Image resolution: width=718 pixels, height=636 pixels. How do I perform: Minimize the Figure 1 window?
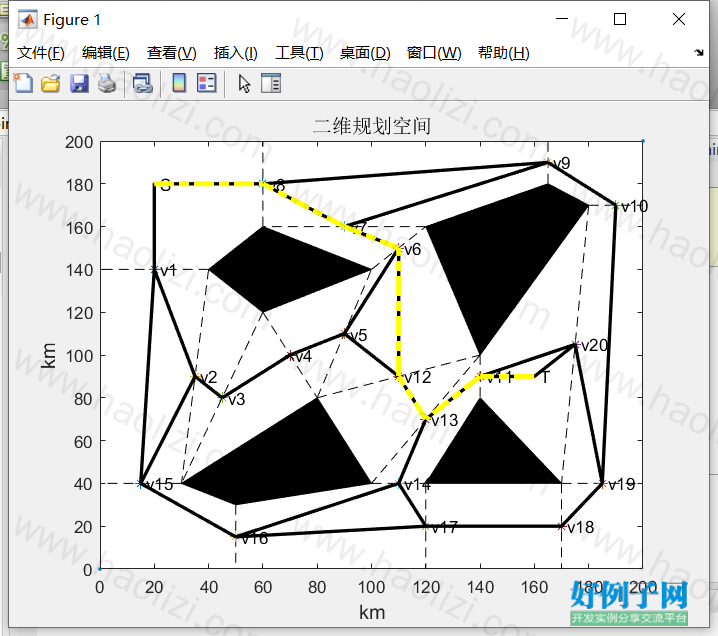(562, 19)
